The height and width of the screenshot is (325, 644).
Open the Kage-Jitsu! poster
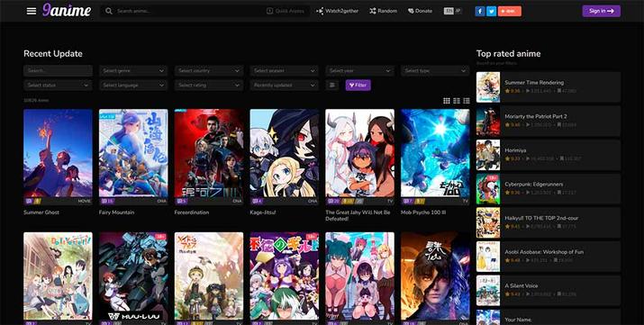(x=285, y=153)
